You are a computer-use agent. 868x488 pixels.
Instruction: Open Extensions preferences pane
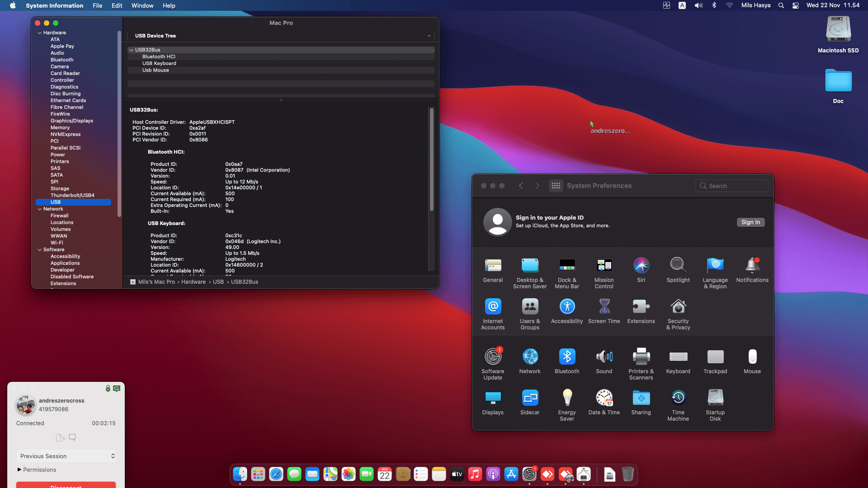pyautogui.click(x=641, y=311)
